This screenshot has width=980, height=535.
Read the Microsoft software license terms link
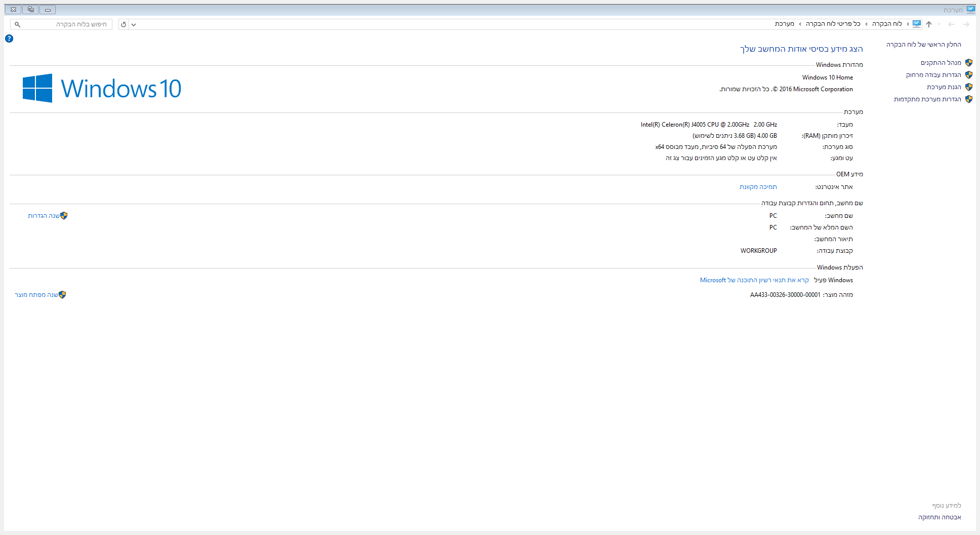(x=754, y=280)
